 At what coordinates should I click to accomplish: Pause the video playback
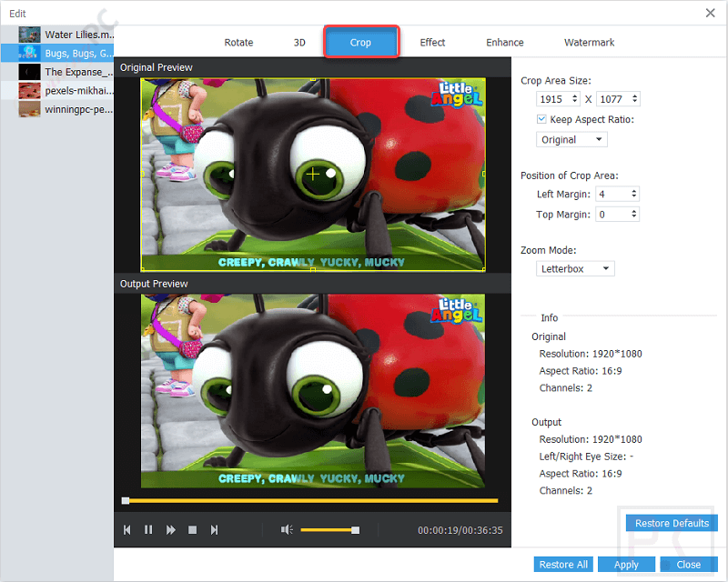(x=148, y=529)
